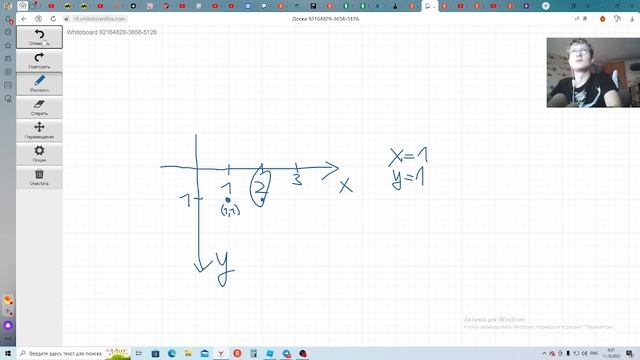640x360 pixels.
Task: Open the Calculator taskbar icon
Action: [x=253, y=353]
